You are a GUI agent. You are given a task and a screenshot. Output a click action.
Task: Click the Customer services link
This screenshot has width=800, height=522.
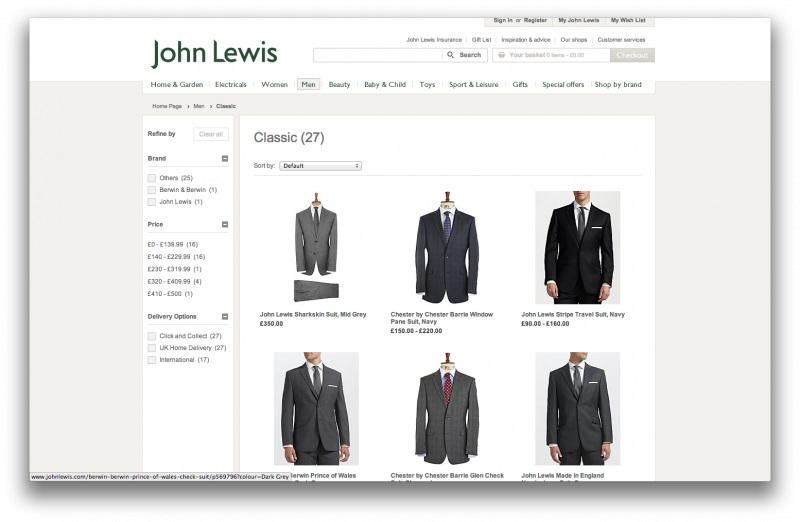pyautogui.click(x=621, y=40)
